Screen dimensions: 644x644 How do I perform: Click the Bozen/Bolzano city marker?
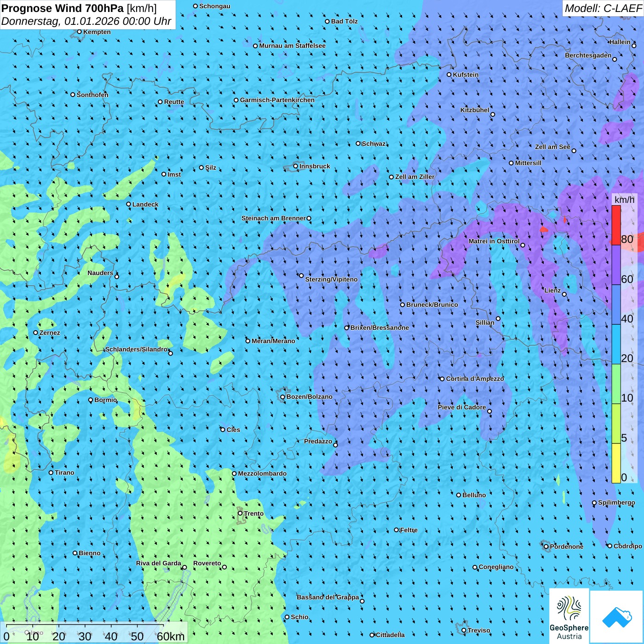[x=283, y=397]
